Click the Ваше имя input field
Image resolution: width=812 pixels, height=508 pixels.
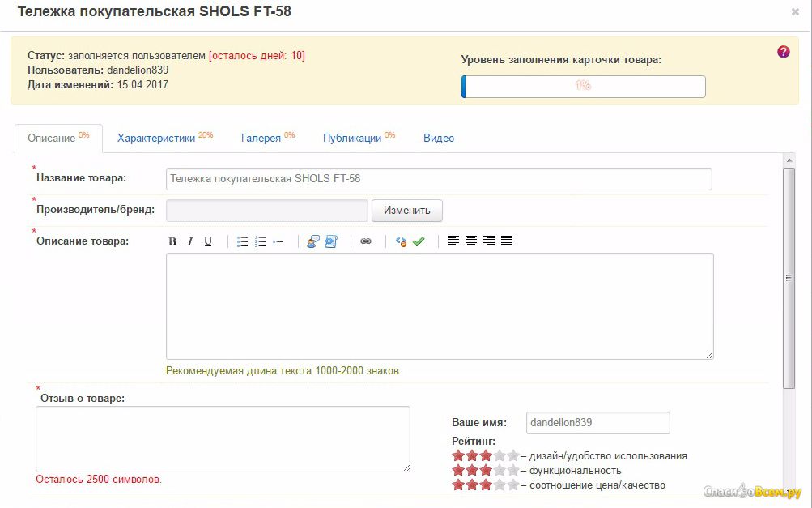598,422
